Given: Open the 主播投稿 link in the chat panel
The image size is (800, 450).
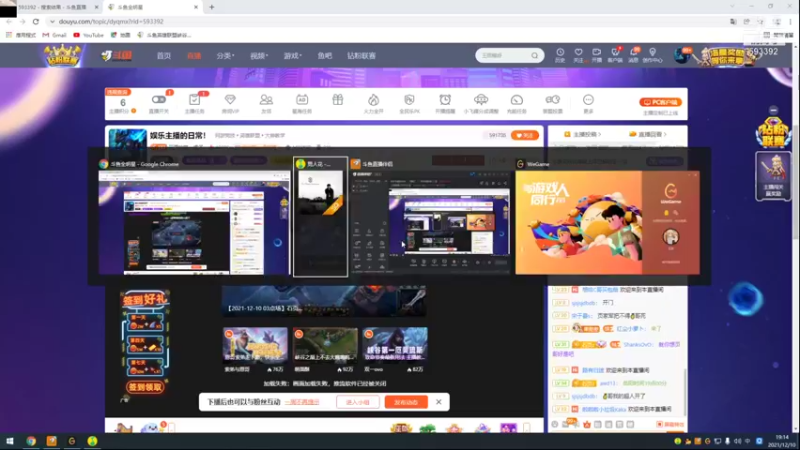Looking at the screenshot, I should click(583, 134).
